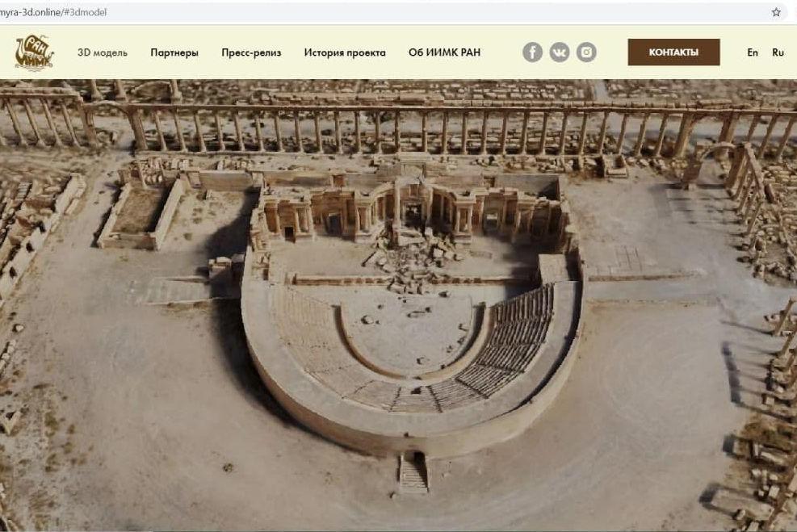Click the rectangular walled ruin left of theater
Screen dimensions: 797x532
[141, 213]
